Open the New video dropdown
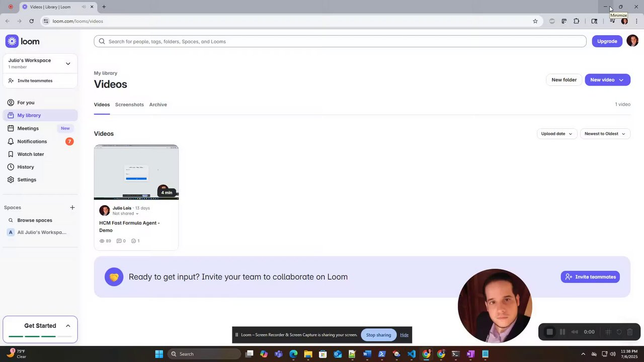Viewport: 644px width, 362px height. (x=607, y=80)
